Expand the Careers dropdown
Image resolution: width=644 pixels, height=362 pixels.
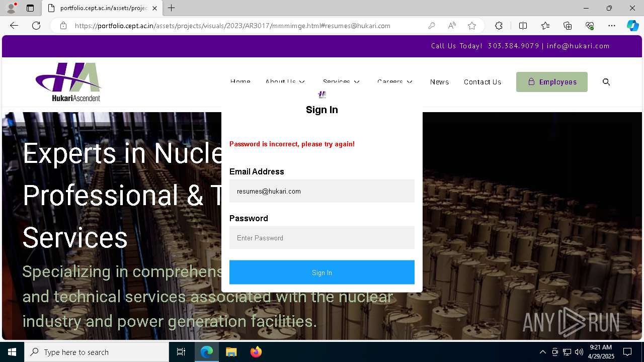pos(395,82)
